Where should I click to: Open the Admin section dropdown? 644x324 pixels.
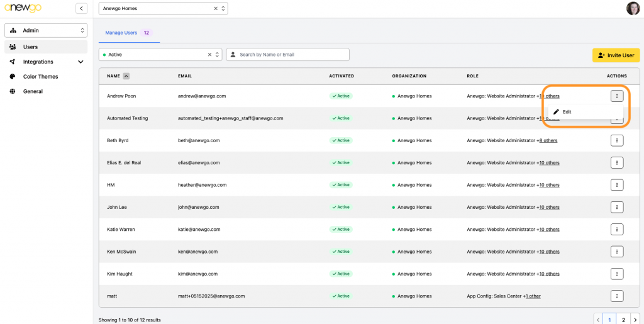45,30
